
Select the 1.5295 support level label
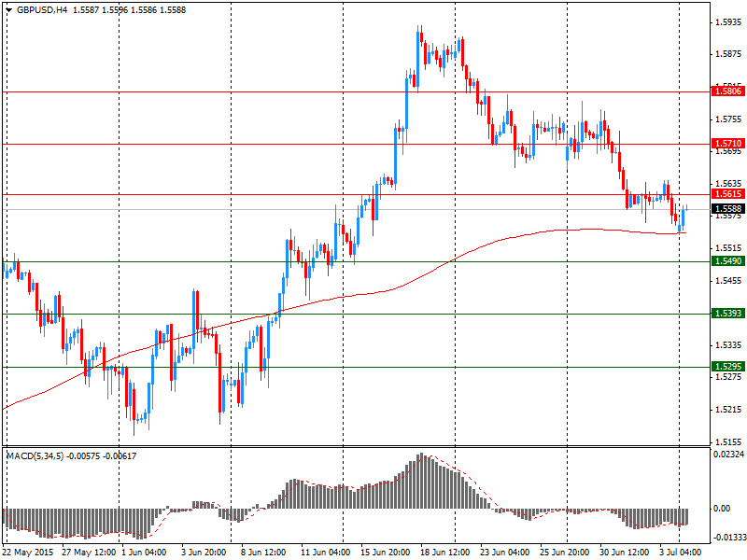point(728,366)
